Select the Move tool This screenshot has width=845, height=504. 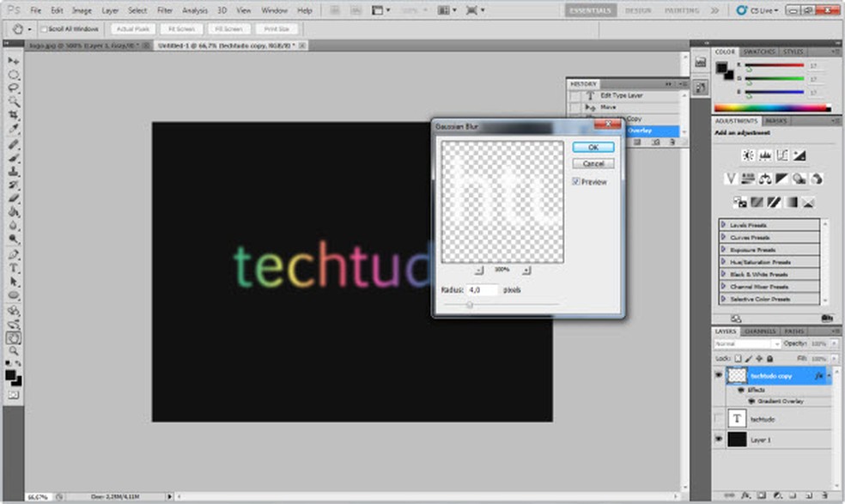(14, 62)
